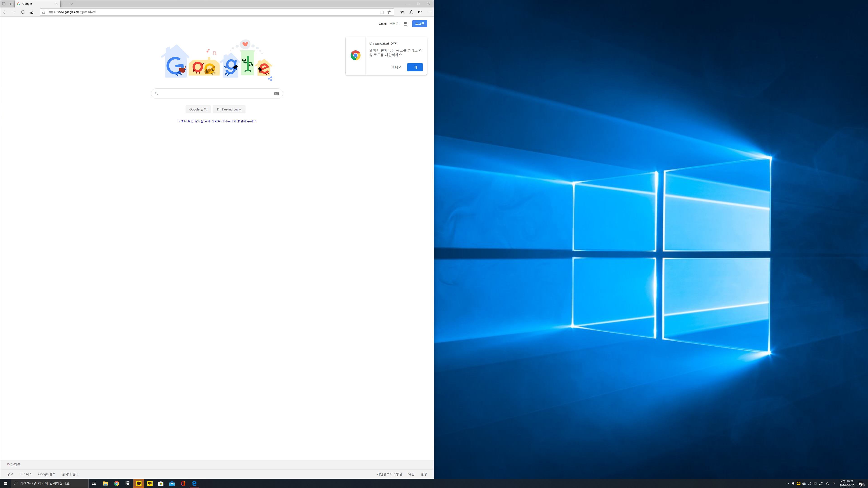The width and height of the screenshot is (868, 488).
Task: Add page to favorites with star icon
Action: pos(389,12)
